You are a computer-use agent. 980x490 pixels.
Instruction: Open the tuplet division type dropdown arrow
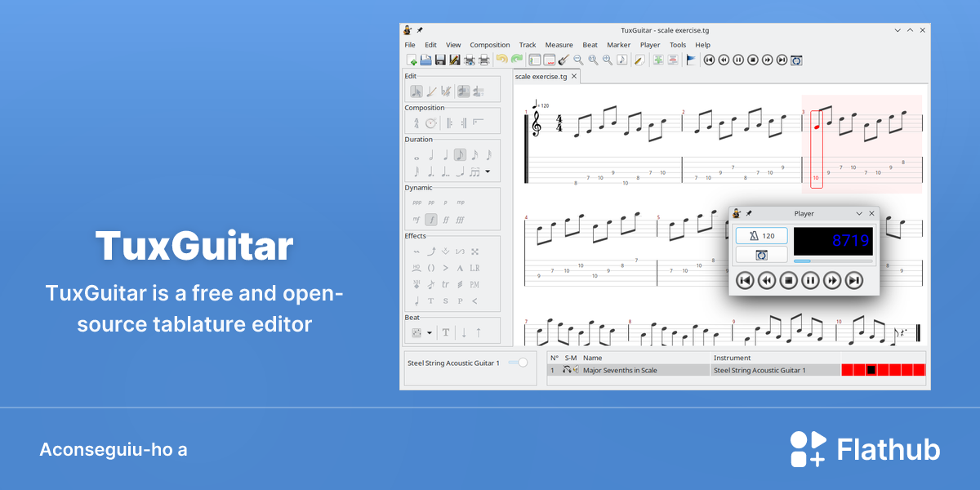click(488, 171)
